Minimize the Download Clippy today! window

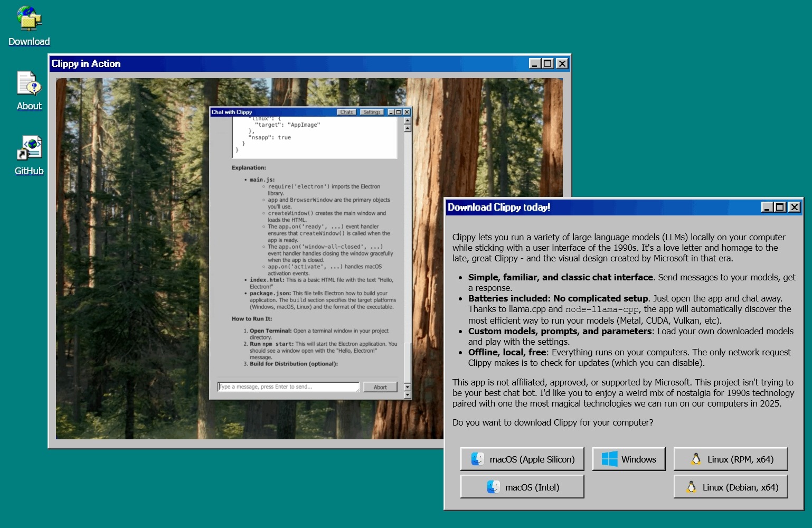point(767,207)
